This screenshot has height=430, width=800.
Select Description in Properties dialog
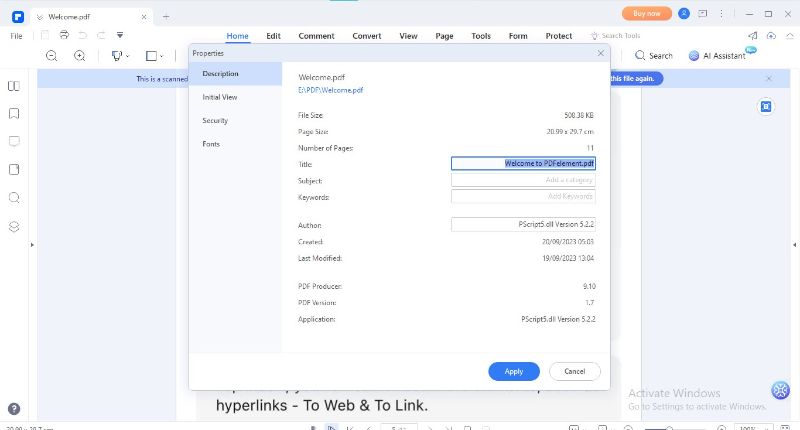click(235, 73)
